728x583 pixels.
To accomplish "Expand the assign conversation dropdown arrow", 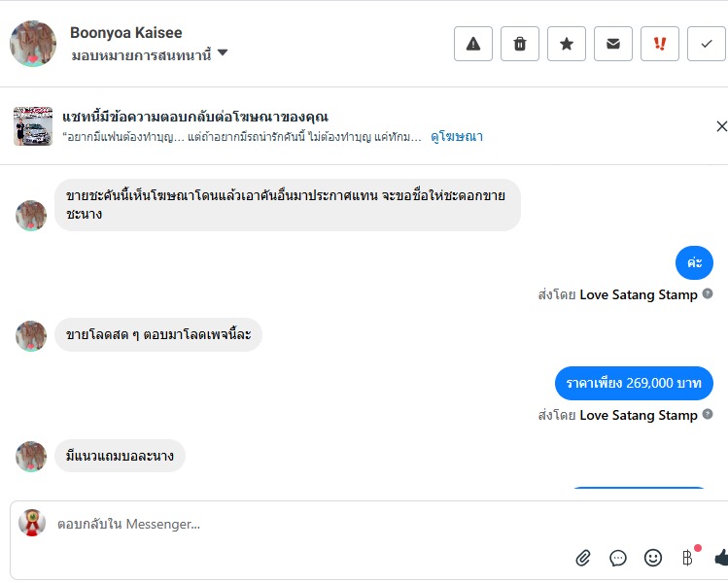I will (223, 53).
